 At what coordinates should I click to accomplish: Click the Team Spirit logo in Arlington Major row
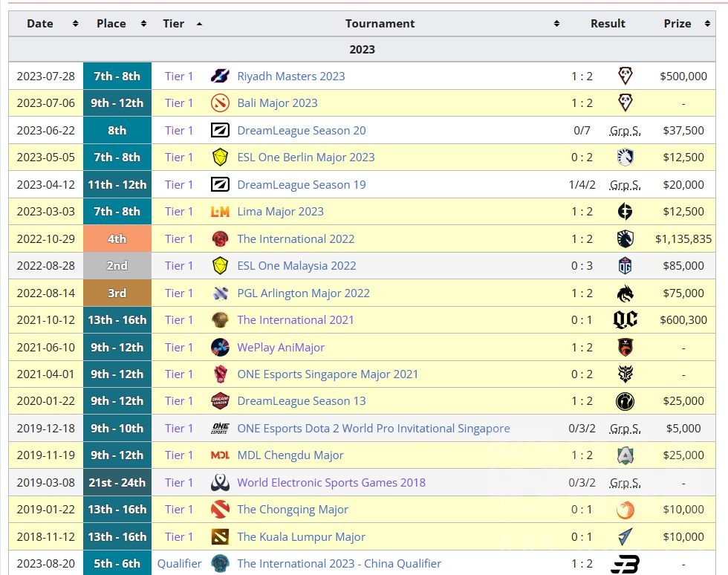tap(625, 293)
